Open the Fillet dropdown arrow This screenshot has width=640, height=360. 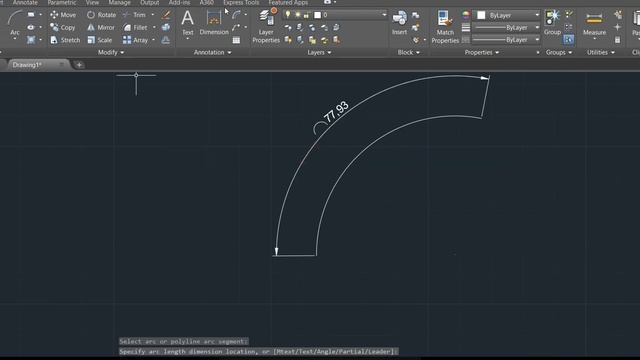(x=154, y=27)
